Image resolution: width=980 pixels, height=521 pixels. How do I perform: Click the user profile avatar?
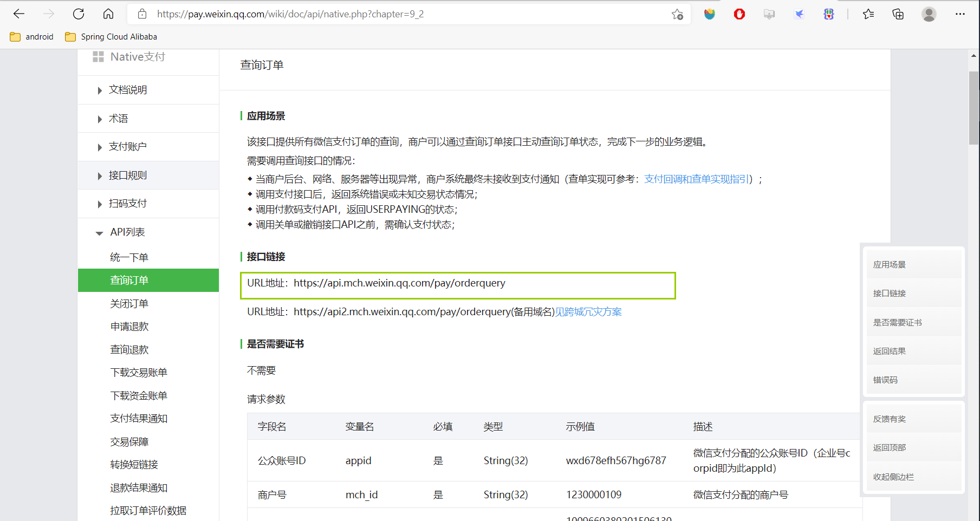pyautogui.click(x=929, y=14)
